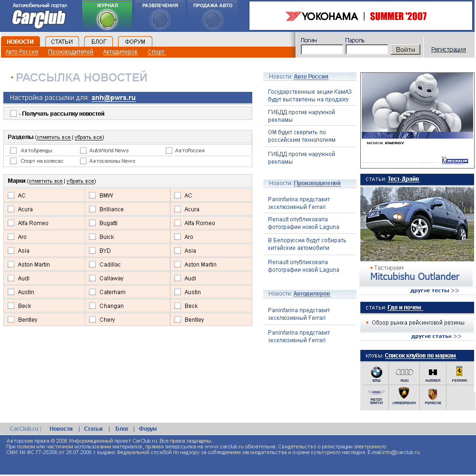Enable Получать рассылку новостей checkbox

point(13,114)
